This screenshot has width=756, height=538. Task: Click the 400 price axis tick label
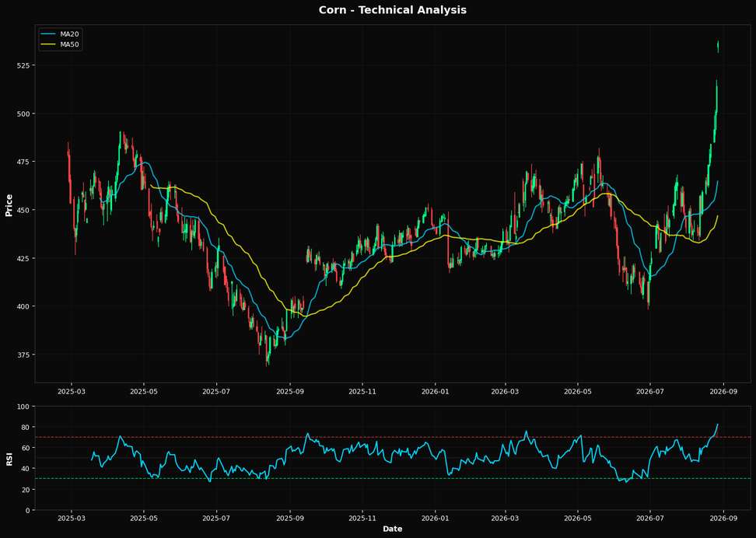point(23,306)
